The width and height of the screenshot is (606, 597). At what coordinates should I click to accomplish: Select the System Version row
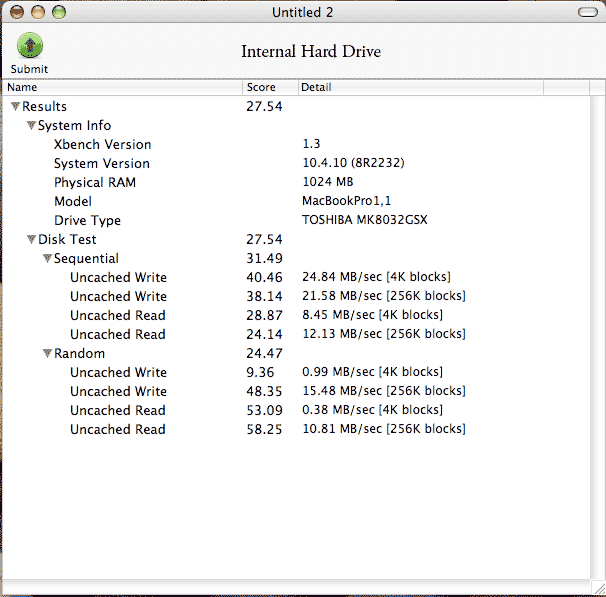pos(296,163)
